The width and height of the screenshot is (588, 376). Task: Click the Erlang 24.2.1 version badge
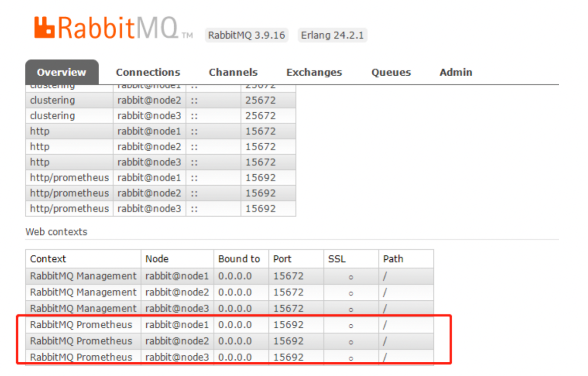pos(332,35)
